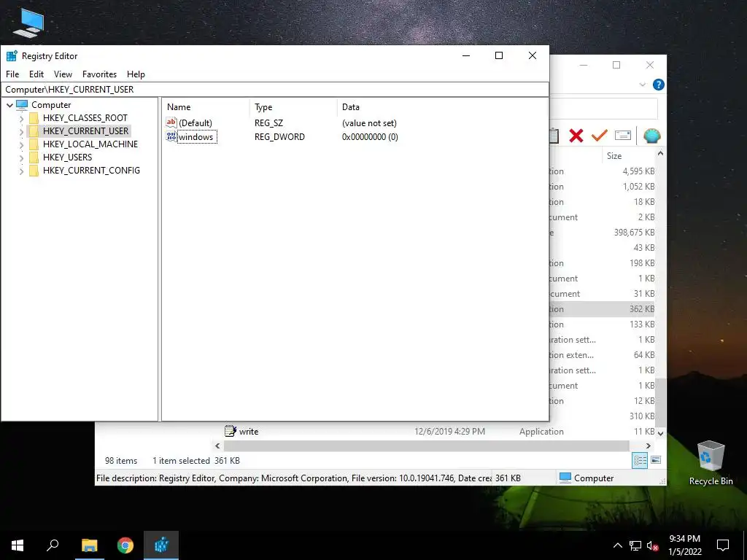Open taskbar search magnifier
Screen dimensions: 747x560
click(x=53, y=545)
